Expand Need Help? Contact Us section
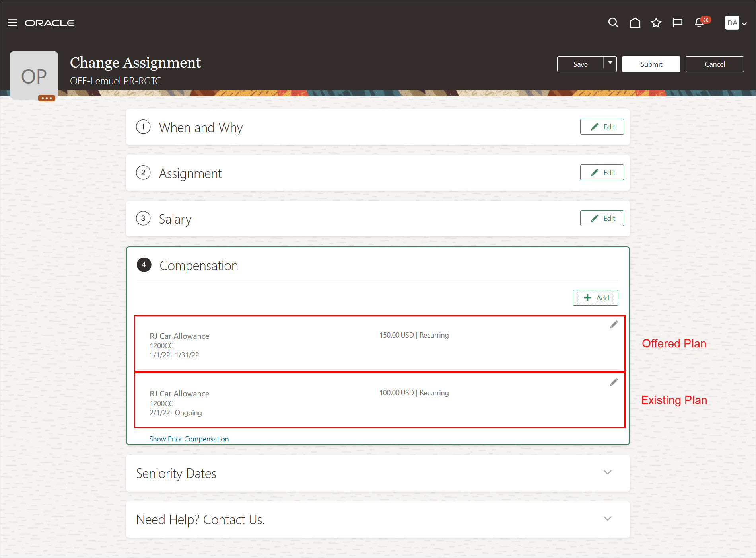Screen dimensions: 756x558 click(x=607, y=519)
